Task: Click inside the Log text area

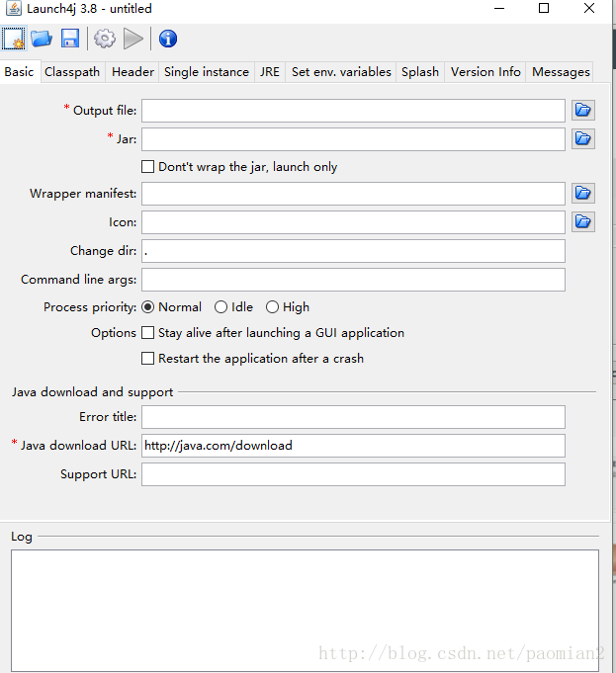Action: pyautogui.click(x=305, y=611)
